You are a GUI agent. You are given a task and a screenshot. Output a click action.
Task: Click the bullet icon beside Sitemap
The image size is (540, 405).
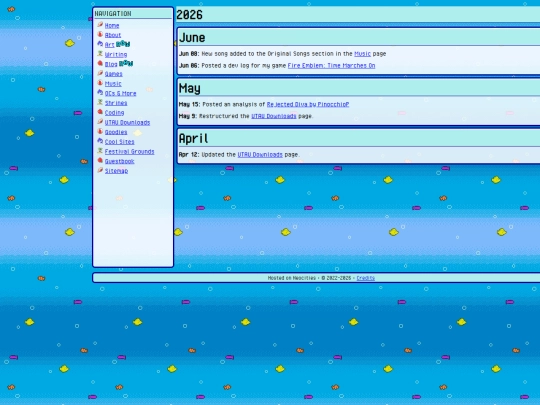coord(100,170)
